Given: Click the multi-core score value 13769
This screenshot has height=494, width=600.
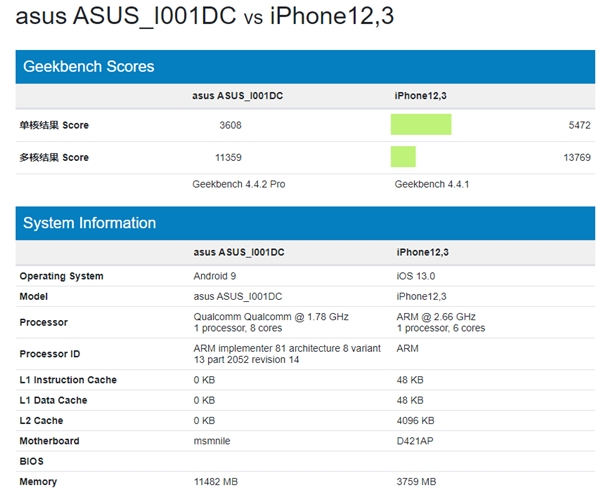Looking at the screenshot, I should pyautogui.click(x=577, y=157).
